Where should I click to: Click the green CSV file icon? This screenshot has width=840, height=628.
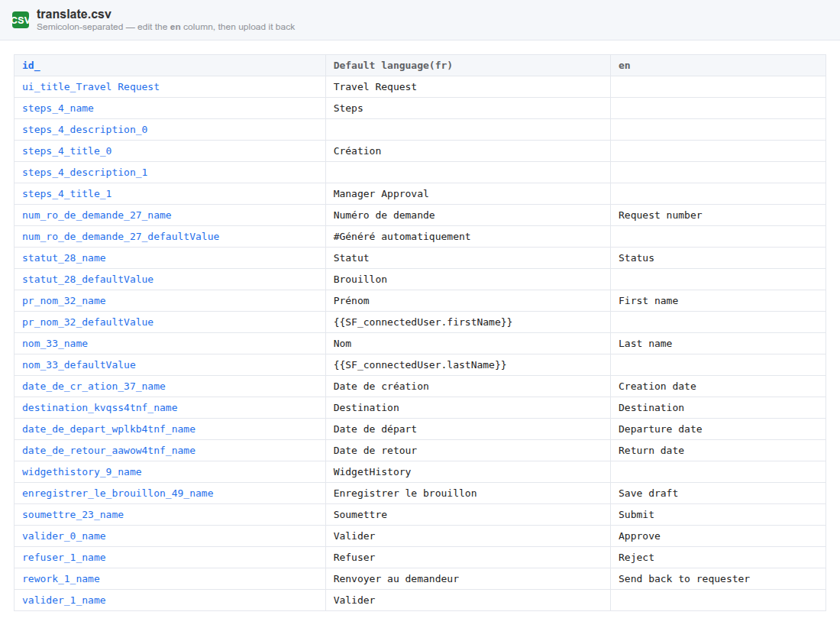coord(21,20)
